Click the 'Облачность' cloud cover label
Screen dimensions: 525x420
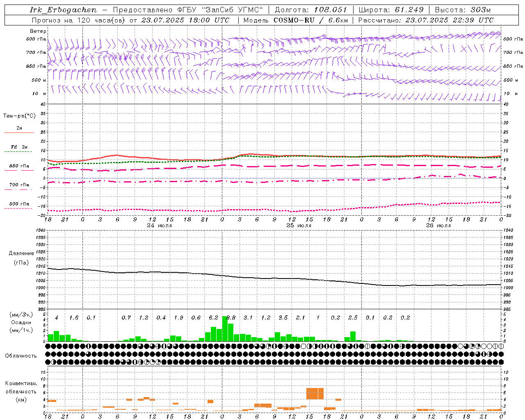21,356
